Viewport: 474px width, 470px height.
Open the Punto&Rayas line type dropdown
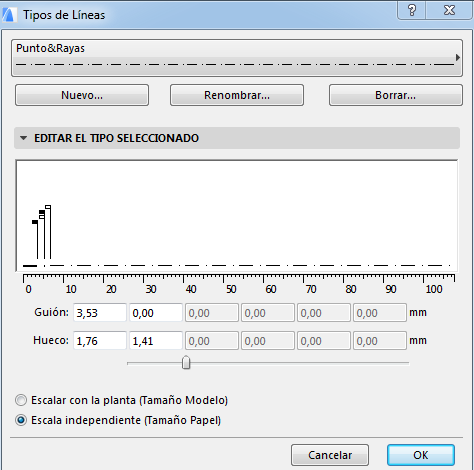pyautogui.click(x=237, y=58)
